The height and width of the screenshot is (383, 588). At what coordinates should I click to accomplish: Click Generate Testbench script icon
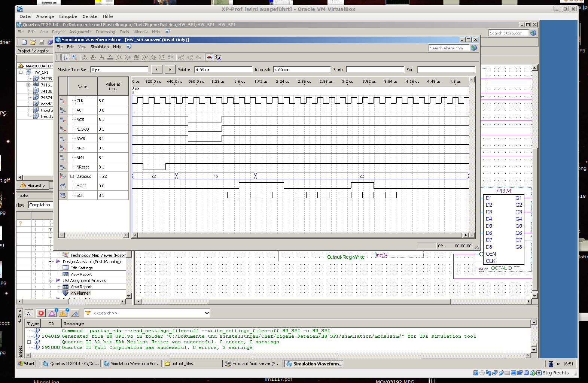[198, 57]
